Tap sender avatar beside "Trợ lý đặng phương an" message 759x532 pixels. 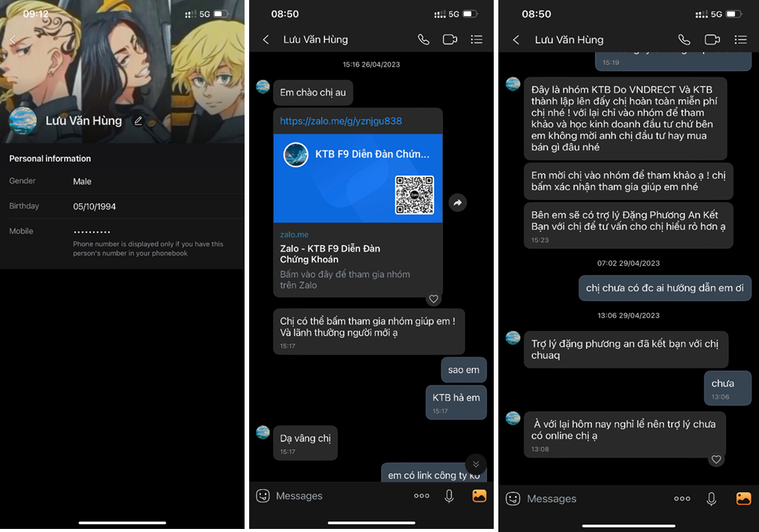pyautogui.click(x=513, y=338)
